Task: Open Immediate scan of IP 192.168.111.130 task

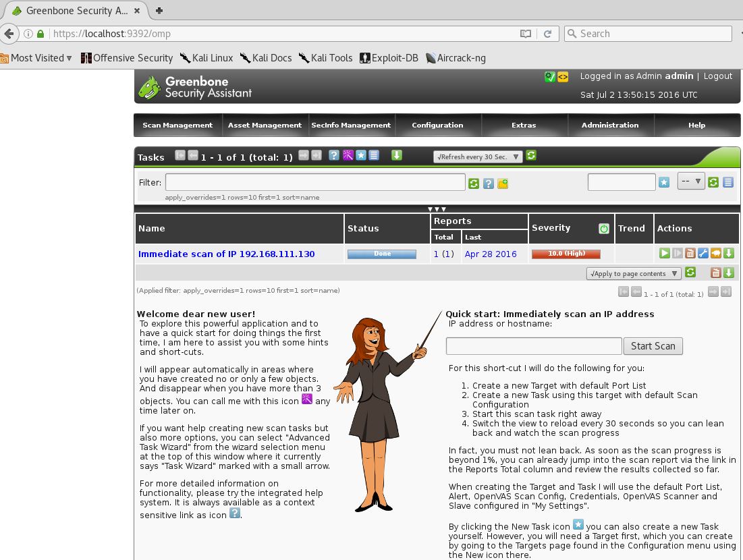Action: click(x=227, y=254)
